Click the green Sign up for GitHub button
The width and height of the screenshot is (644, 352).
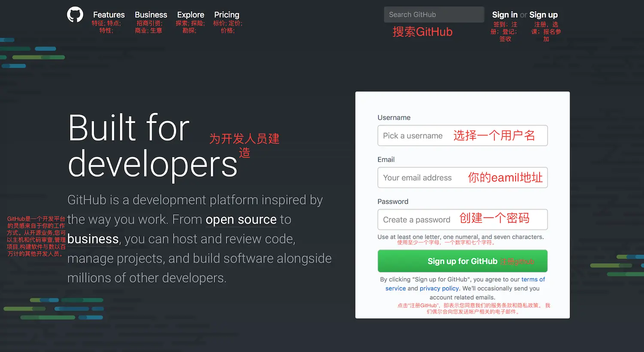[462, 261]
